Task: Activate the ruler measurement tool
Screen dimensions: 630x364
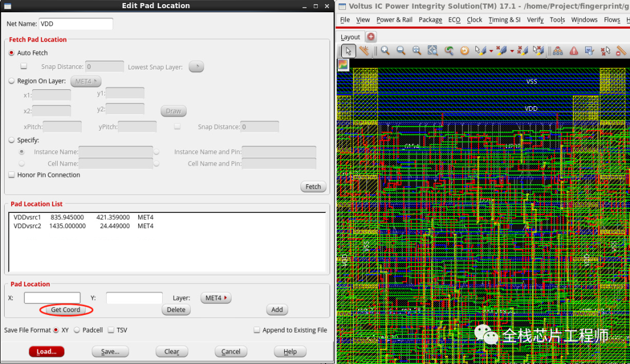Action: pyautogui.click(x=365, y=51)
